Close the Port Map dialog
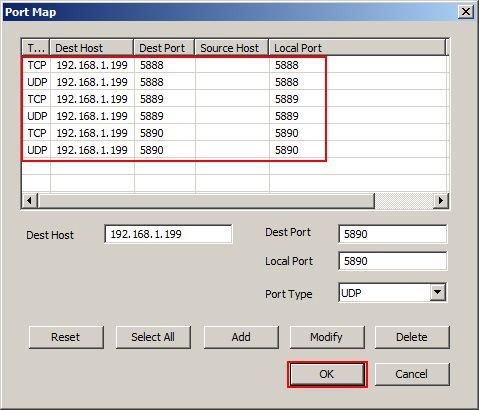This screenshot has width=479, height=410. pyautogui.click(x=466, y=12)
